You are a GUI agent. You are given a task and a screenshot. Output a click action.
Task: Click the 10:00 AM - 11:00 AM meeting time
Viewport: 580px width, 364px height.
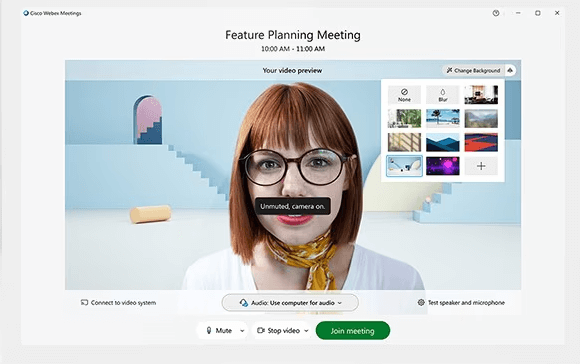click(293, 49)
